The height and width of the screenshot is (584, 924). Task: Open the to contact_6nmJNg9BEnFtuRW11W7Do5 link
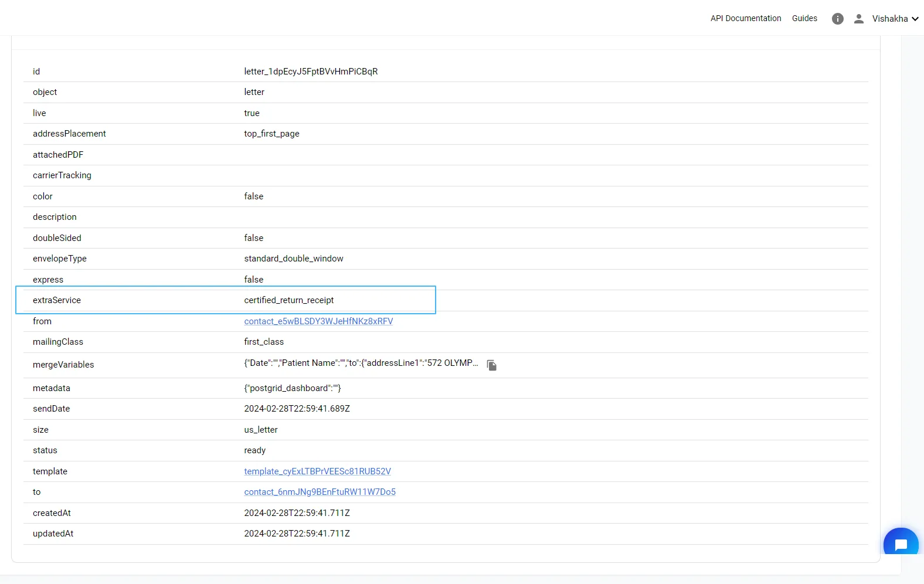point(320,492)
